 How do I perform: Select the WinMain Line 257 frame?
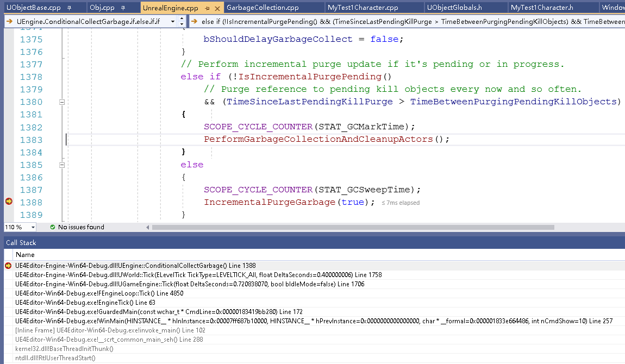pos(314,321)
